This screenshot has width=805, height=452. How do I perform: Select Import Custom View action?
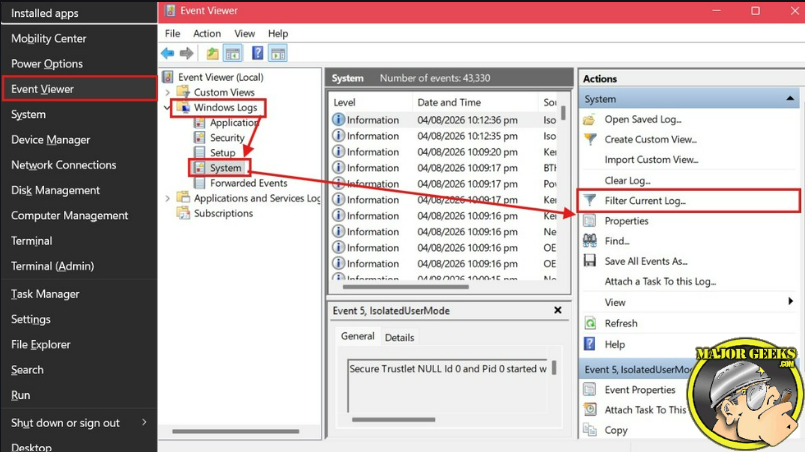click(x=651, y=160)
